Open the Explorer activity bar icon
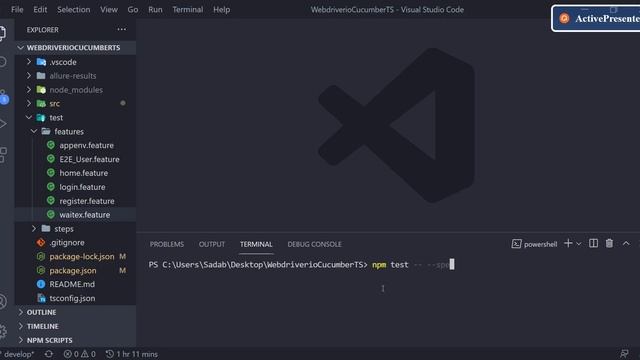This screenshot has width=640, height=360. [x=2, y=33]
